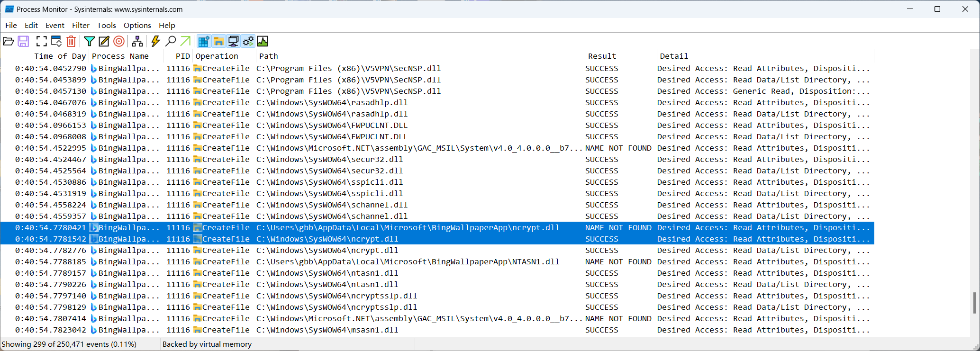Open the File menu
980x351 pixels.
(11, 25)
